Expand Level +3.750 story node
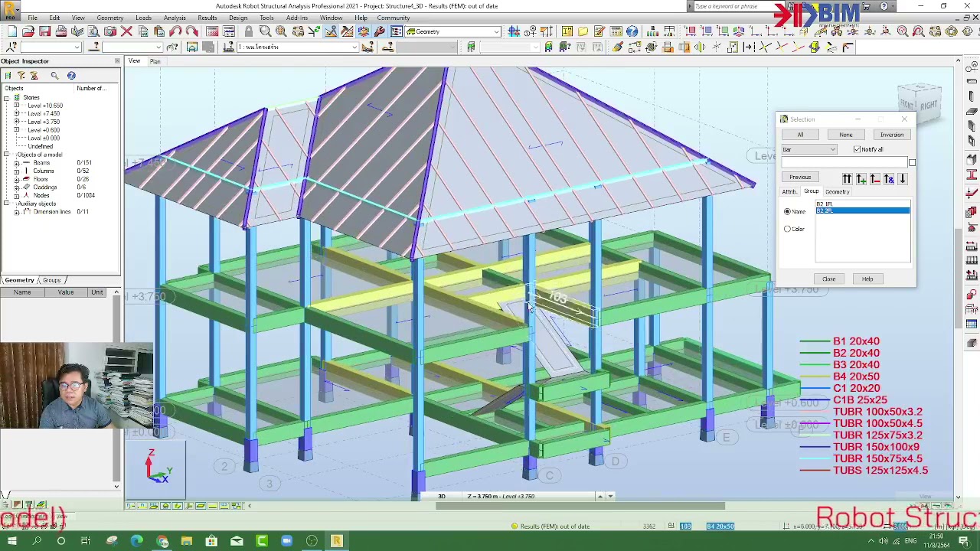The image size is (980, 551). click(x=17, y=122)
